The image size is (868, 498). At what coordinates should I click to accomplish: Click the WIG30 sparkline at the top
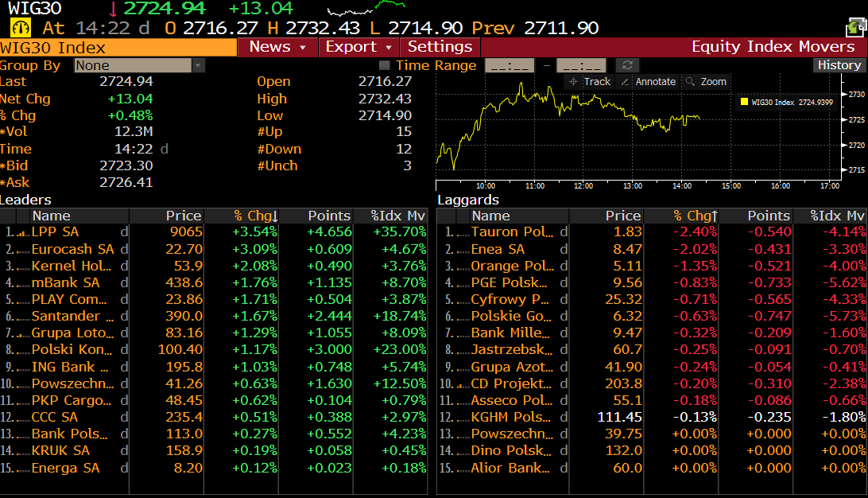(x=366, y=8)
